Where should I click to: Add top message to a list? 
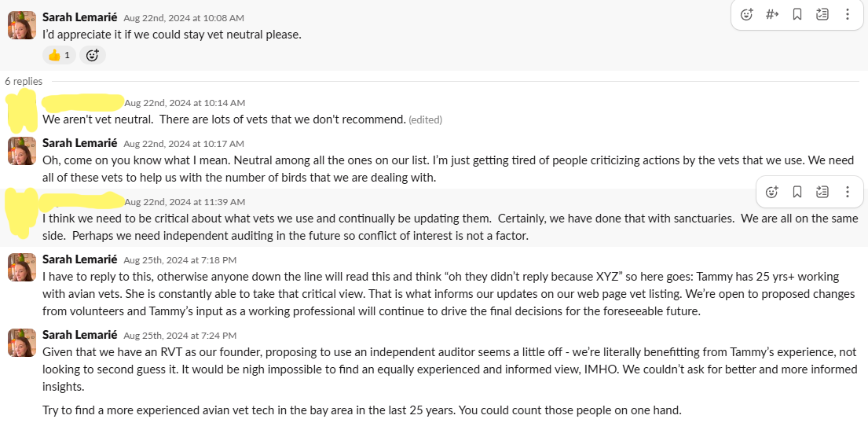point(822,14)
